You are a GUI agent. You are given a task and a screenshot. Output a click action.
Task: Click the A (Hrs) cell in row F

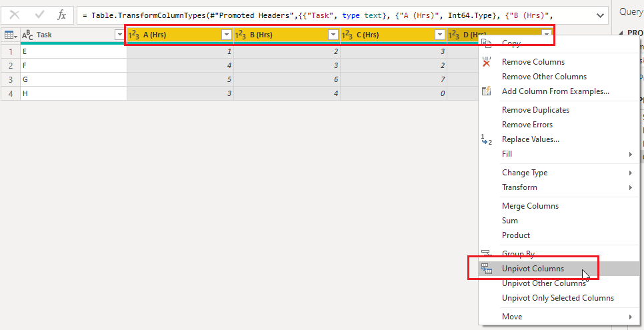[180, 66]
